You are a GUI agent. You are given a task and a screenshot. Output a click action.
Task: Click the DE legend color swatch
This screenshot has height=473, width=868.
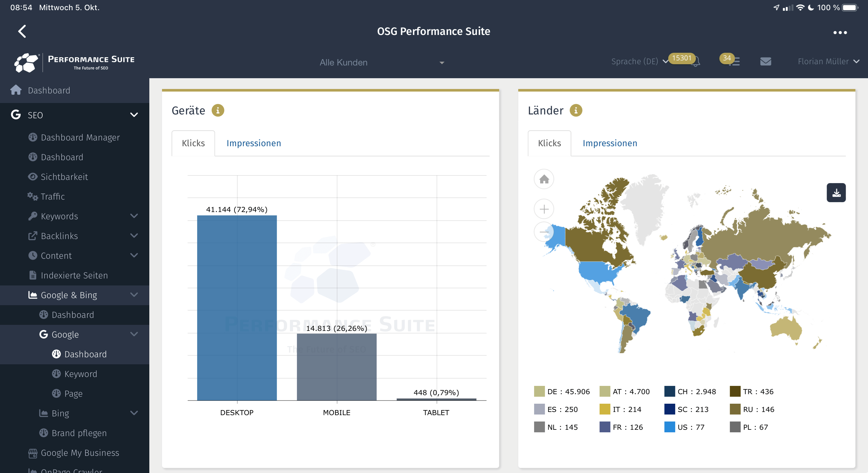(539, 391)
